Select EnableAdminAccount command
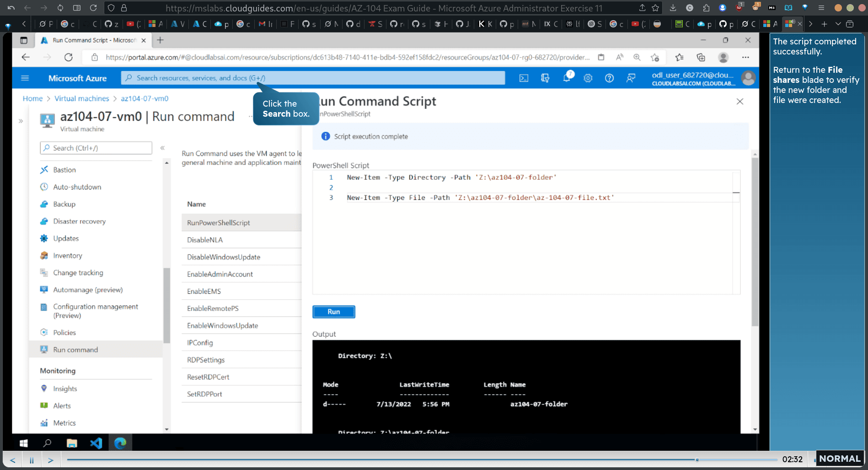Viewport: 868px width, 470px height. (x=241, y=274)
